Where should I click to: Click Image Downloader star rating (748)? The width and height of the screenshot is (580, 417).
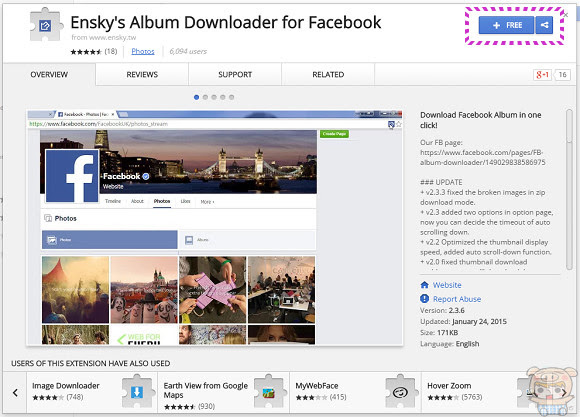click(58, 397)
